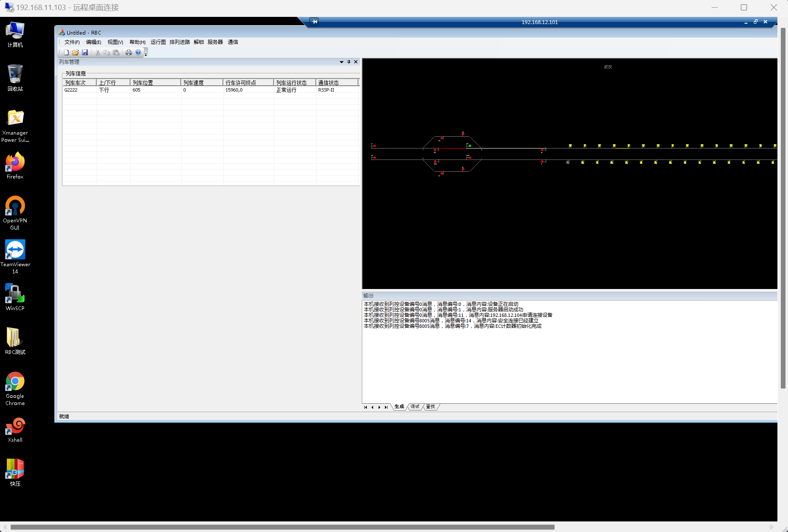This screenshot has height=532, width=788.
Task: Click the pin icon on remote session bar
Action: pos(314,22)
